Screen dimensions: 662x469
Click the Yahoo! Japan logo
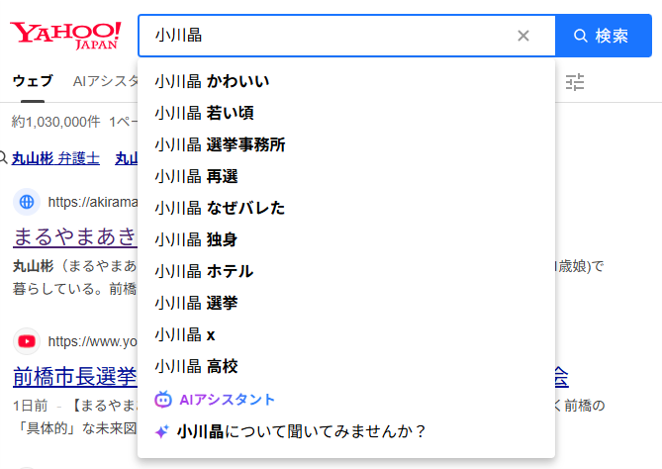tap(66, 35)
